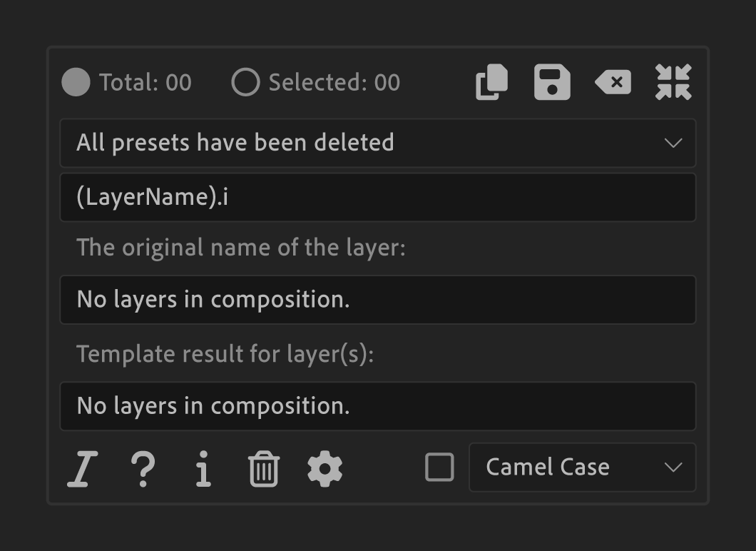Image resolution: width=756 pixels, height=551 pixels.
Task: Open help with the question mark icon
Action: pyautogui.click(x=143, y=470)
